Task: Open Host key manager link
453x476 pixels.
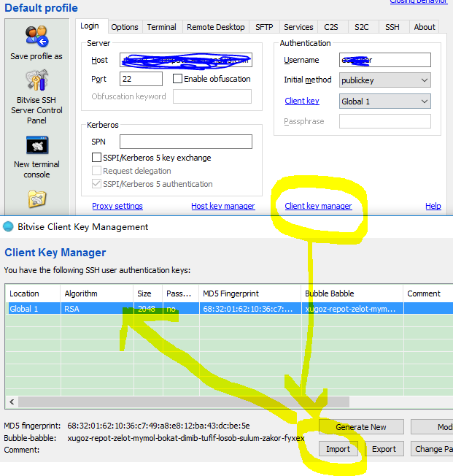Action: click(x=223, y=206)
